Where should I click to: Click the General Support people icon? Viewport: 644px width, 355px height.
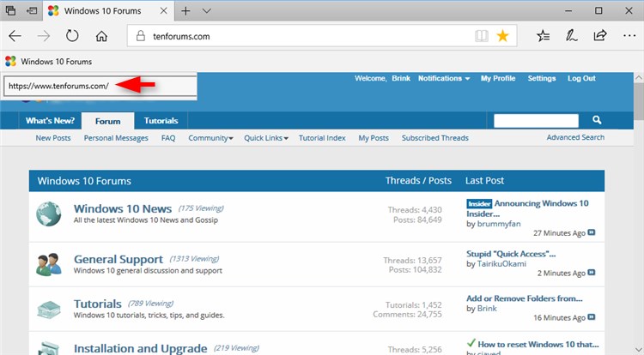click(48, 264)
